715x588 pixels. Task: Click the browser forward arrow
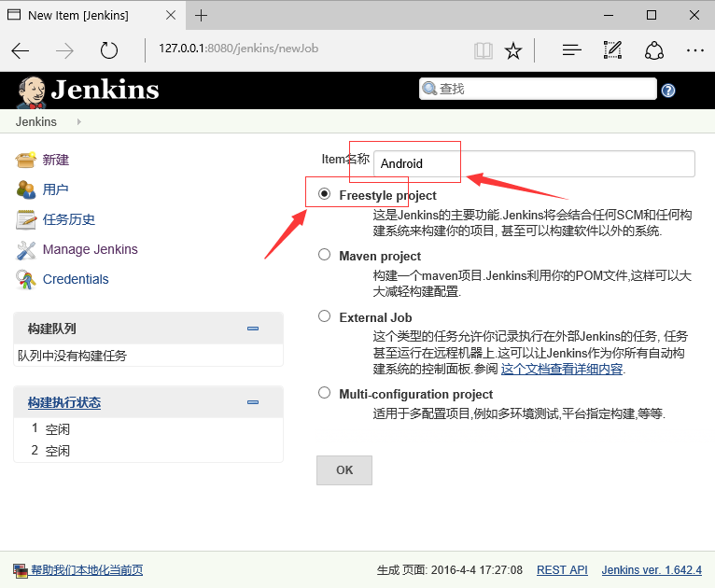pyautogui.click(x=64, y=50)
